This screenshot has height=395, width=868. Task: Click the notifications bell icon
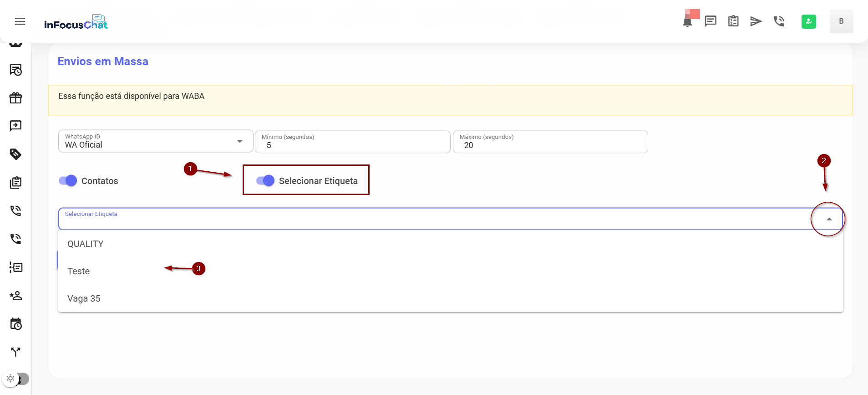pyautogui.click(x=688, y=22)
